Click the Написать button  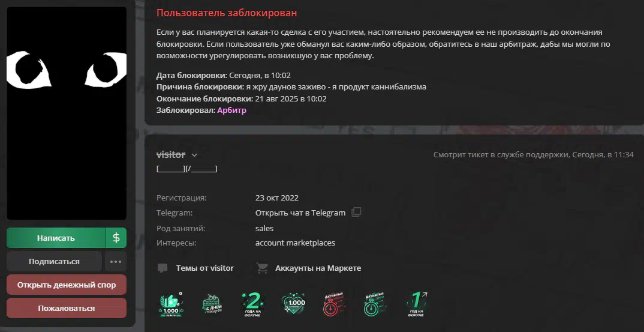(x=56, y=238)
